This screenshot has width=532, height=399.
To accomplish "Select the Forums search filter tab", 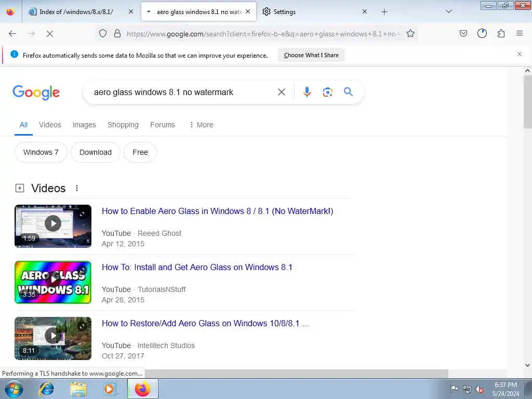I will 163,125.
